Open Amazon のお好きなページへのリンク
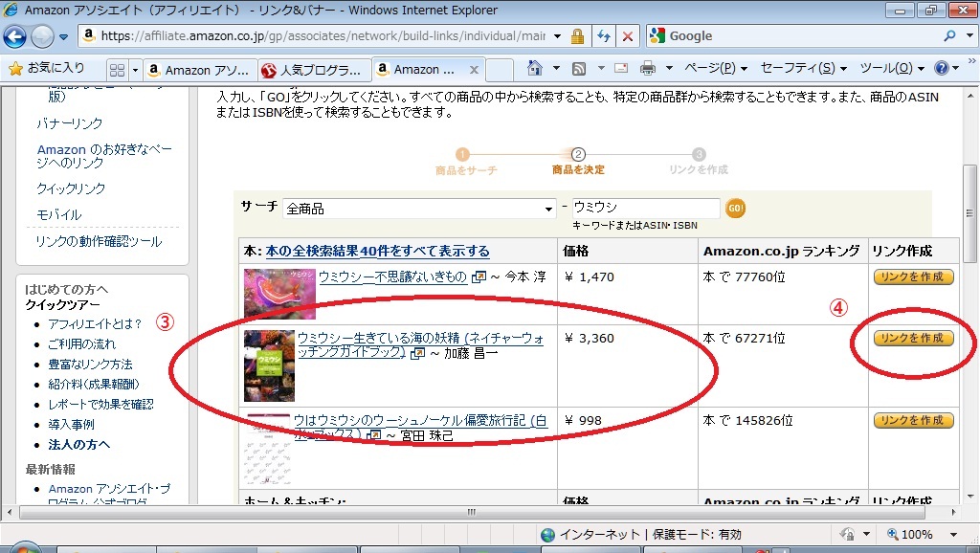The width and height of the screenshot is (980, 553). point(103,156)
